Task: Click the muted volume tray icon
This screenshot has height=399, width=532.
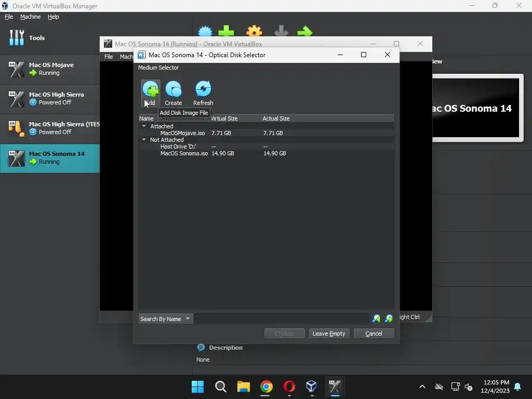Action: pyautogui.click(x=469, y=387)
